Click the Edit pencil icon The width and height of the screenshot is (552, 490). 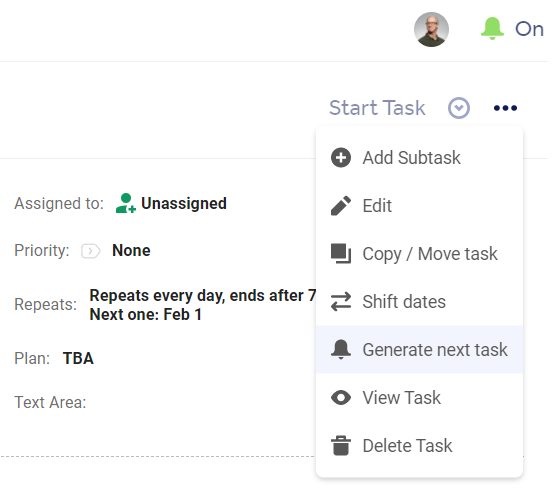pyautogui.click(x=341, y=206)
